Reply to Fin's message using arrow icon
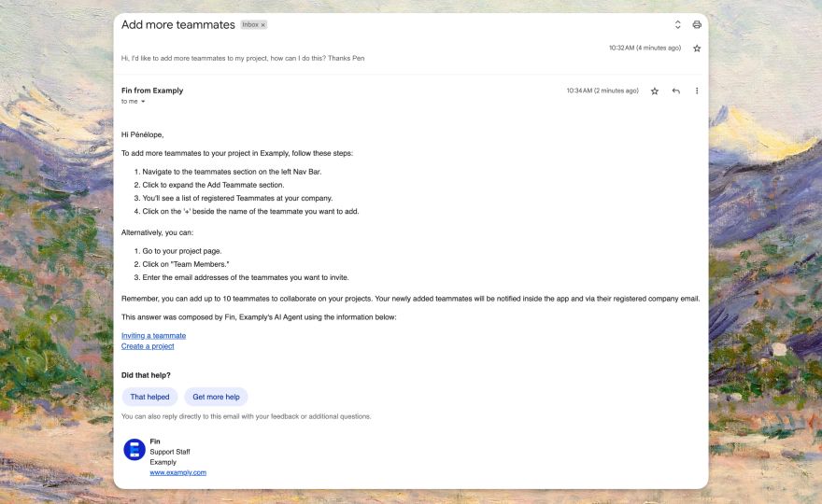The image size is (822, 504). [675, 91]
